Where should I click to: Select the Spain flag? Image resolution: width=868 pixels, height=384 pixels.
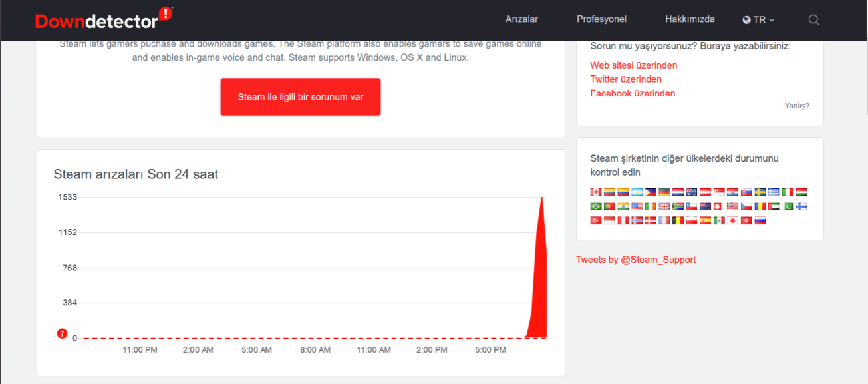click(x=706, y=220)
